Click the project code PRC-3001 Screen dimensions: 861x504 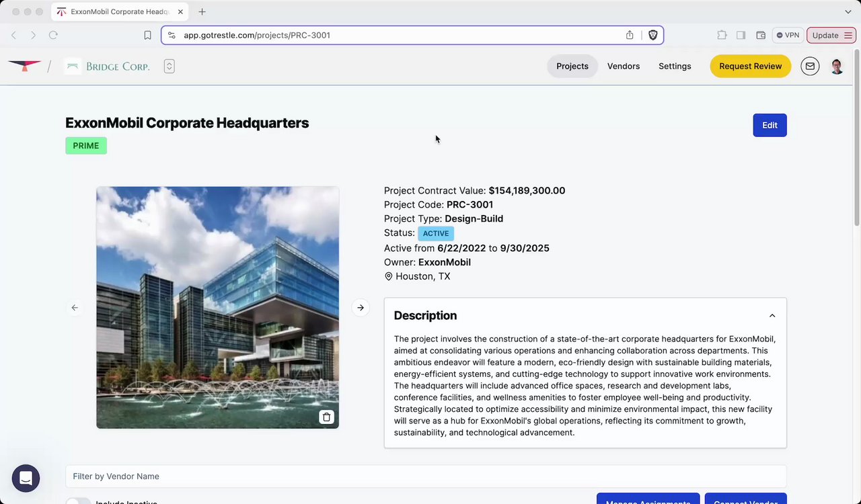point(470,204)
